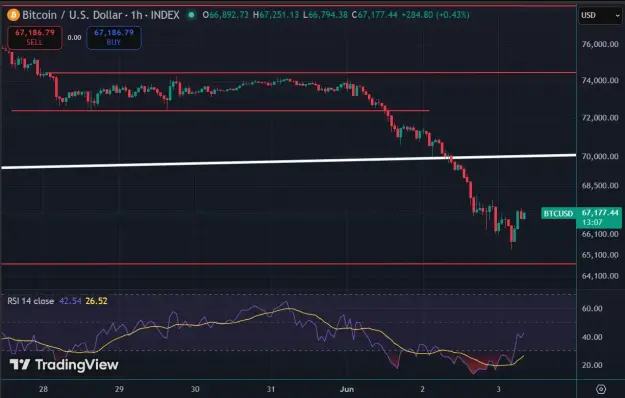
Task: Click the BUY 67,186.79 button
Action: click(x=114, y=37)
